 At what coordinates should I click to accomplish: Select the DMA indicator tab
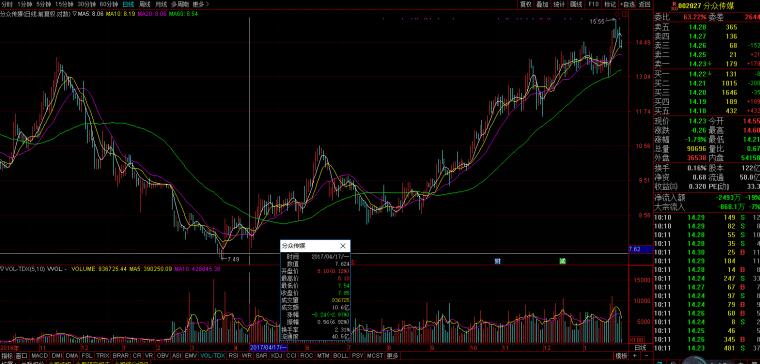[72, 356]
